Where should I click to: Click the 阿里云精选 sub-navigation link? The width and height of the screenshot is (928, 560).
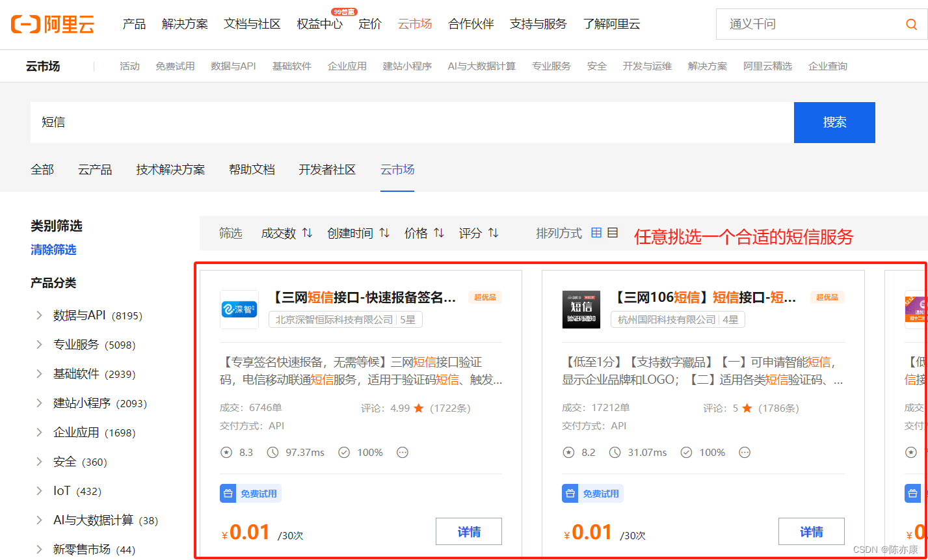coord(767,66)
